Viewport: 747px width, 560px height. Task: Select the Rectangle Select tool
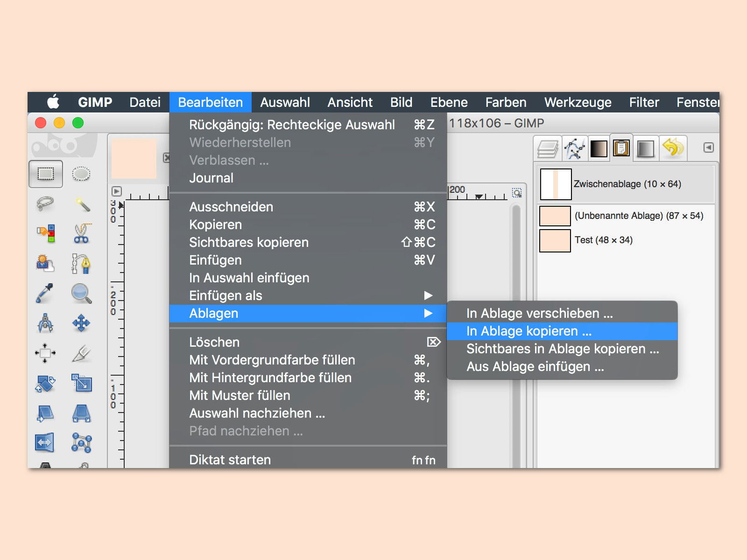pyautogui.click(x=46, y=174)
